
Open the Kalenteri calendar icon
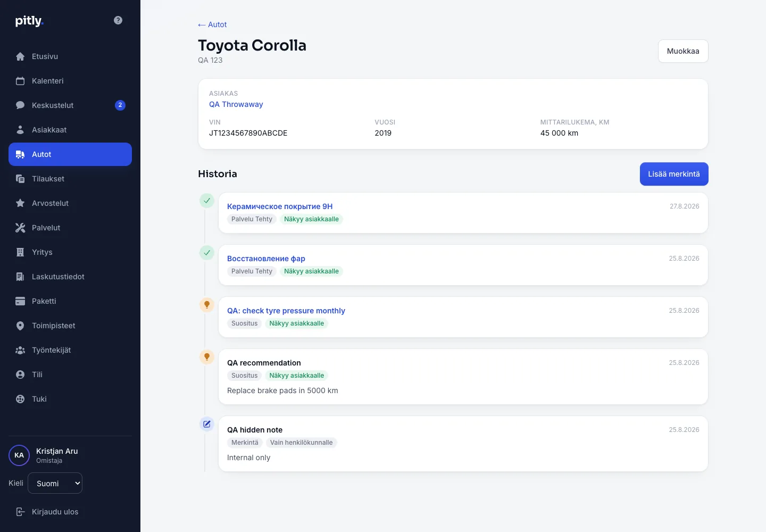point(20,81)
